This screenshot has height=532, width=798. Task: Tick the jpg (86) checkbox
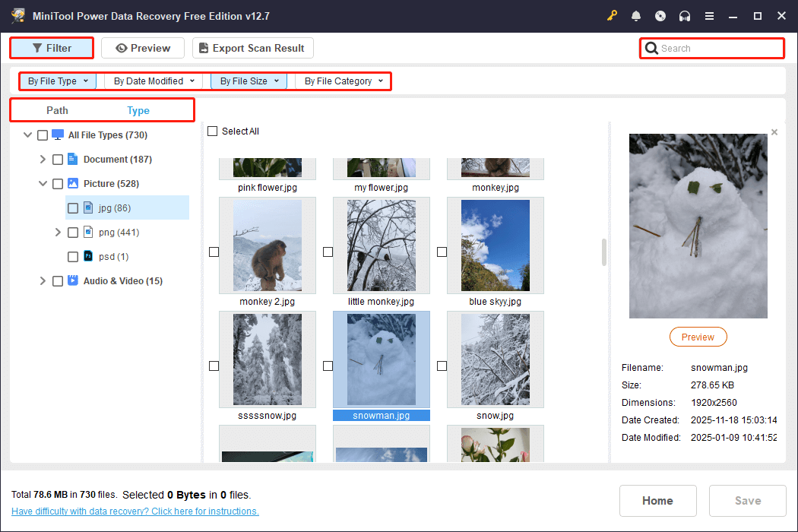[x=73, y=208]
